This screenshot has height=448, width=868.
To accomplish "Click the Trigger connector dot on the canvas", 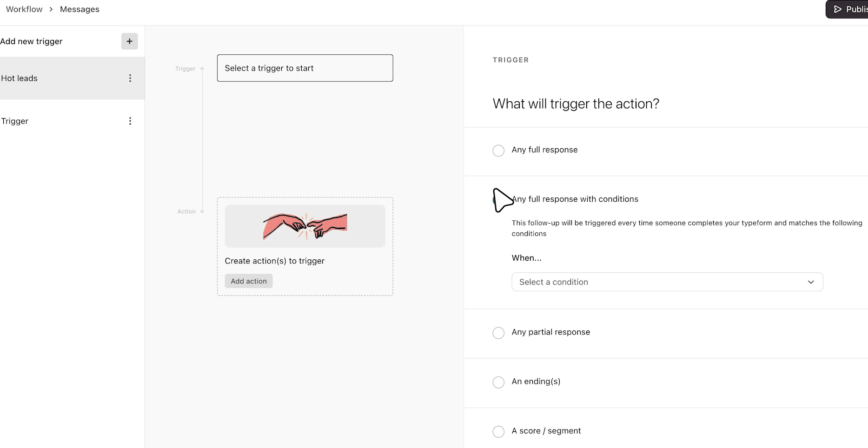I will [202, 68].
